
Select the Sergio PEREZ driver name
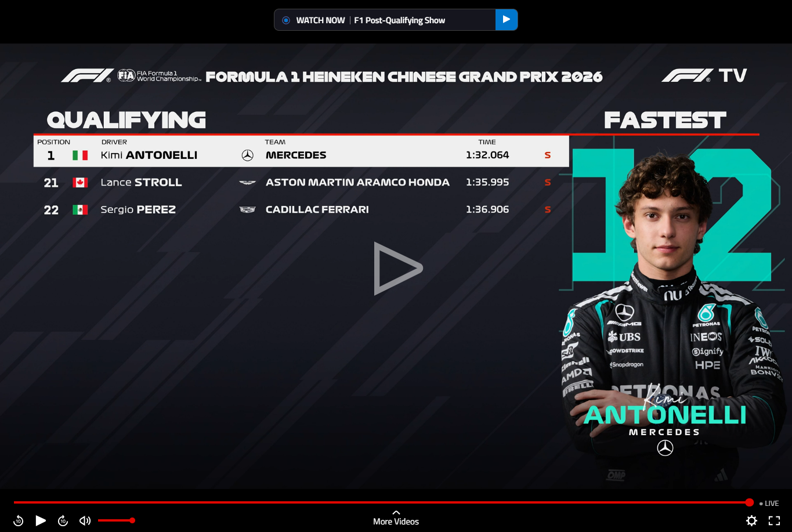[138, 209]
